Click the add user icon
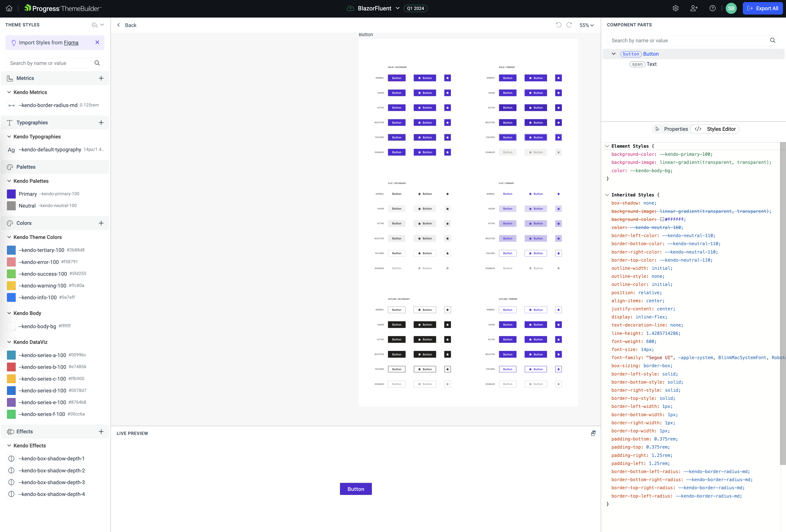This screenshot has width=786, height=532. [x=694, y=9]
